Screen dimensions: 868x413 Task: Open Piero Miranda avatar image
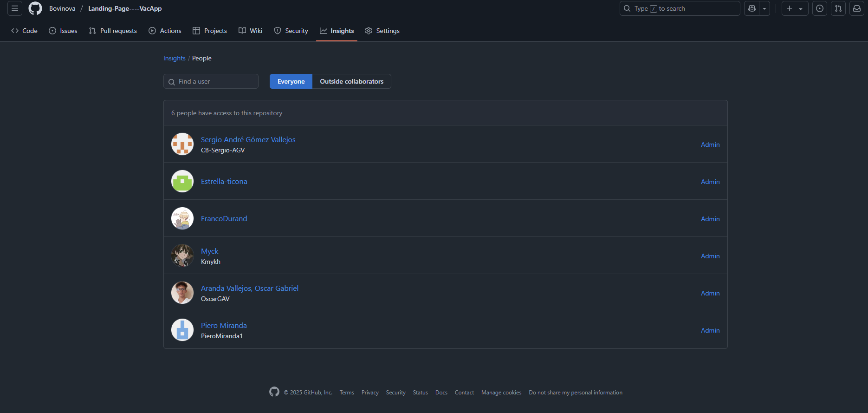[182, 330]
